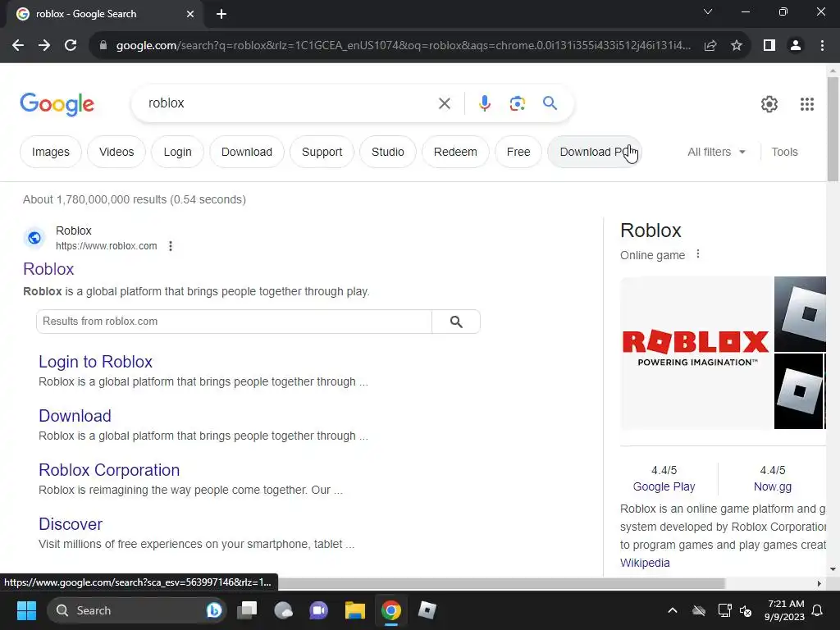Viewport: 840px width, 630px height.
Task: Open the Login to Roblox link
Action: (x=95, y=362)
